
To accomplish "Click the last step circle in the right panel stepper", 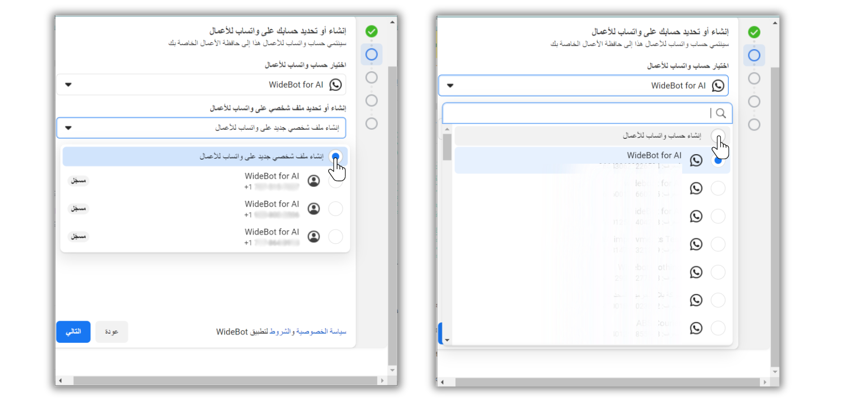I will [x=754, y=124].
